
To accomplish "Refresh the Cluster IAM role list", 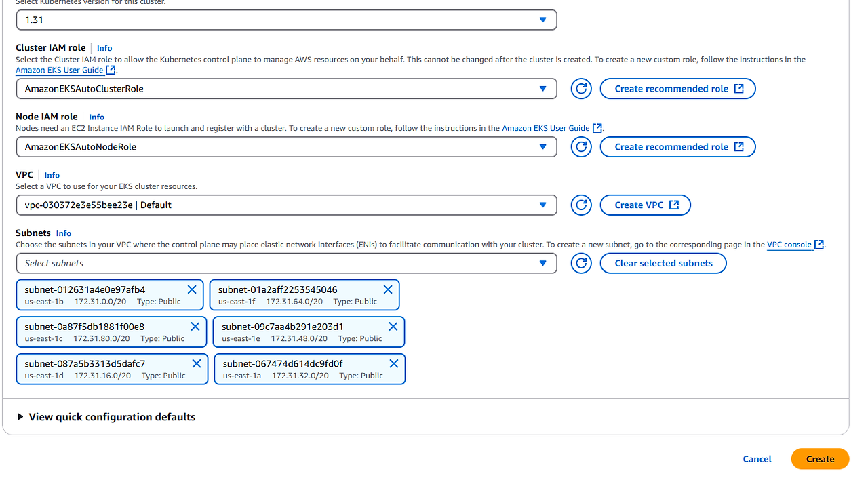I will pos(581,89).
